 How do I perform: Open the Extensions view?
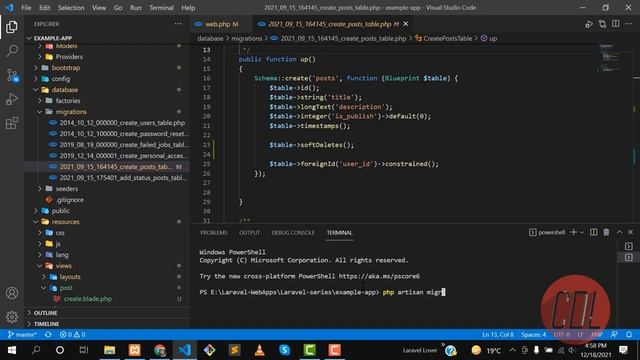[x=12, y=123]
